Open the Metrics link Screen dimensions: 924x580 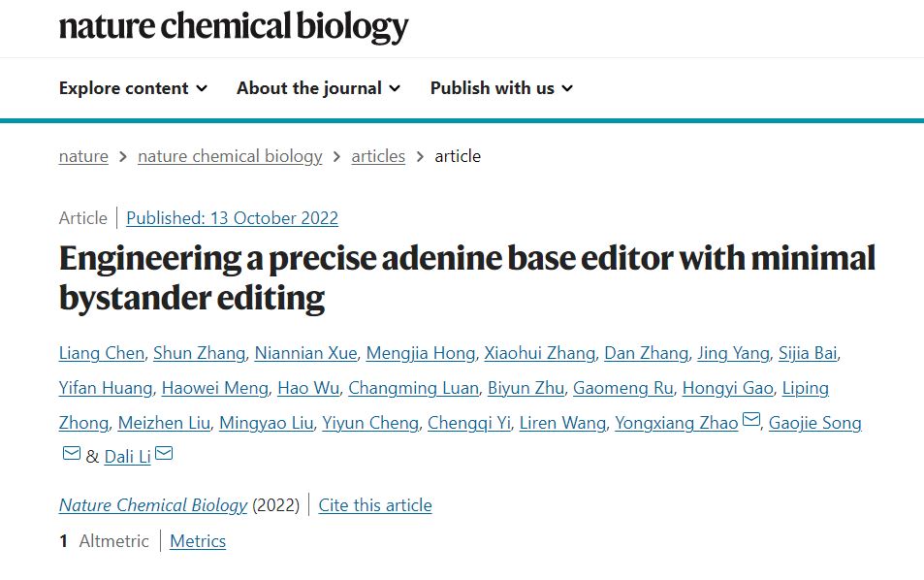coord(198,541)
